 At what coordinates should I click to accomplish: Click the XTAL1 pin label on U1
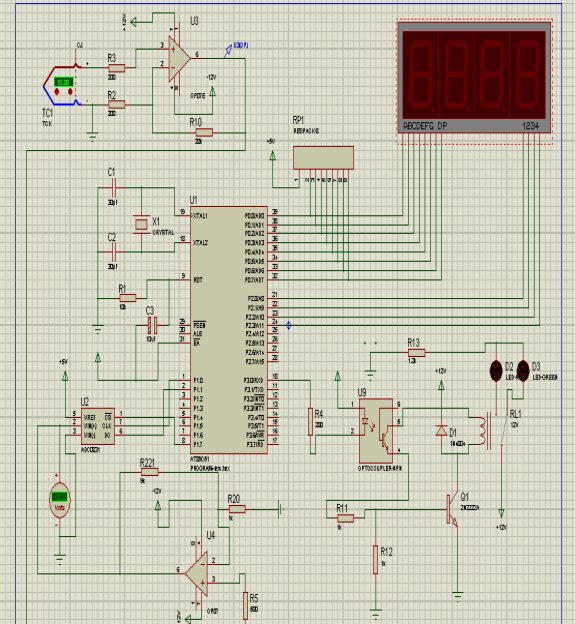pyautogui.click(x=200, y=216)
